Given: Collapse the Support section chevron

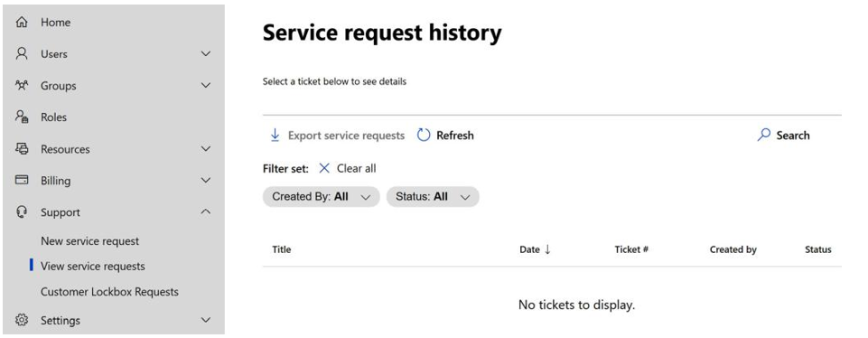Looking at the screenshot, I should 206,211.
